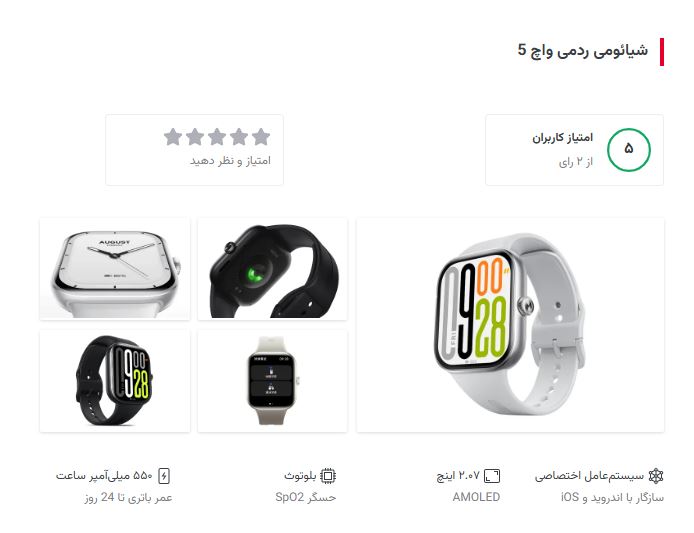Open the black watch heart-sensor thumbnail
Image resolution: width=694 pixels, height=533 pixels.
(273, 269)
